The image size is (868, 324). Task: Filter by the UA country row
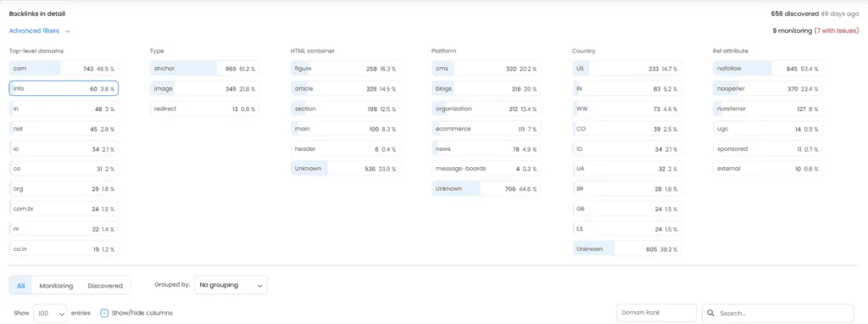[626, 169]
